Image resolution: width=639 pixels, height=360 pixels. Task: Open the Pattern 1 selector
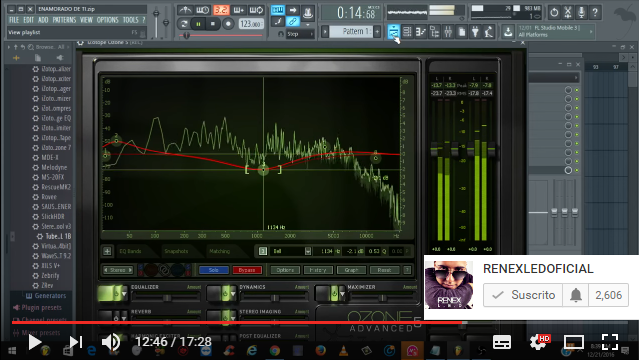(x=351, y=31)
